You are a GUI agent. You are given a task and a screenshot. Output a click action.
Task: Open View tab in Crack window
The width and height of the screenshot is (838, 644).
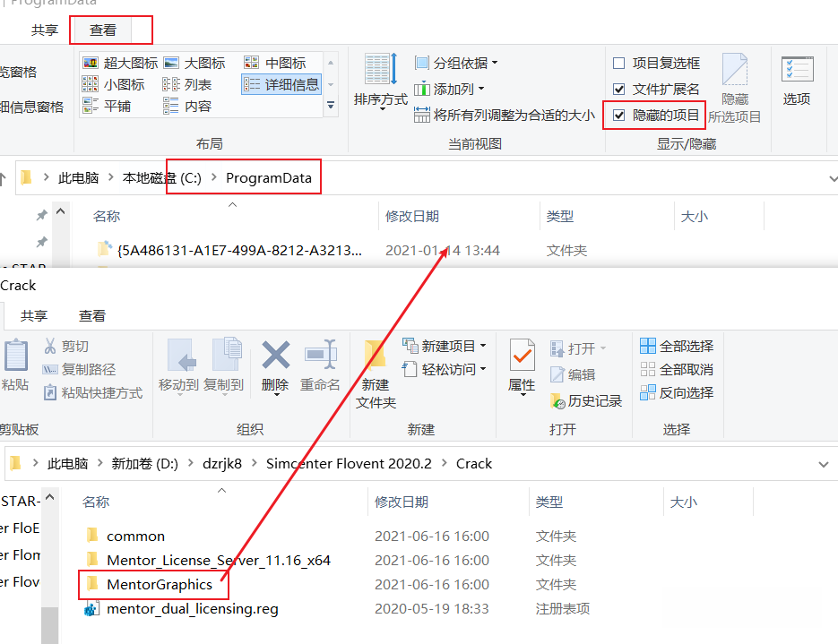point(92,315)
